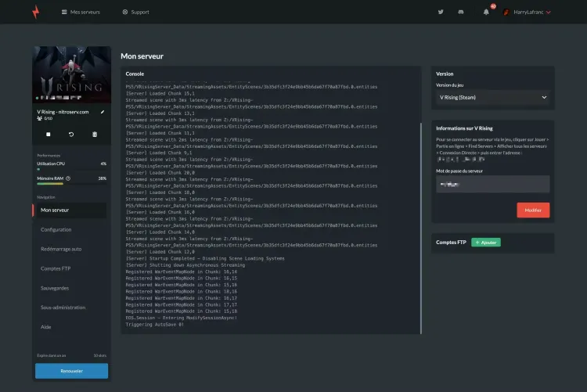
Task: Open the Support page
Action: (135, 12)
